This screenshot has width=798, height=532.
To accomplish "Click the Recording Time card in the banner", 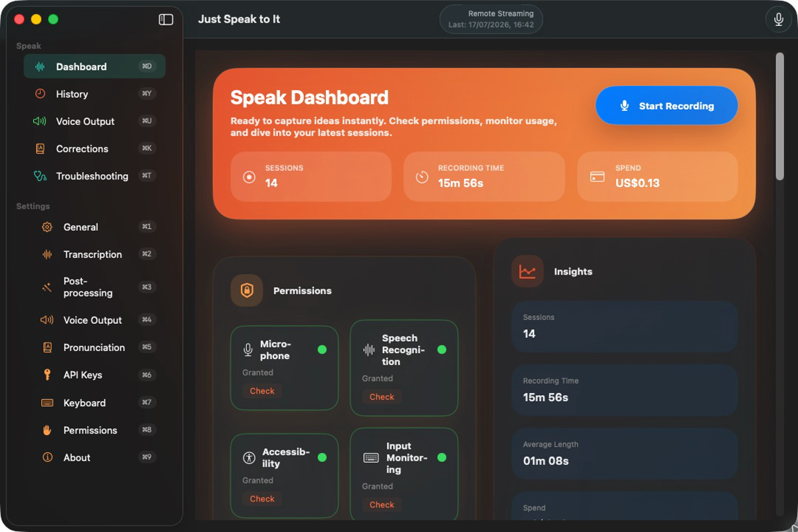I will (x=484, y=176).
